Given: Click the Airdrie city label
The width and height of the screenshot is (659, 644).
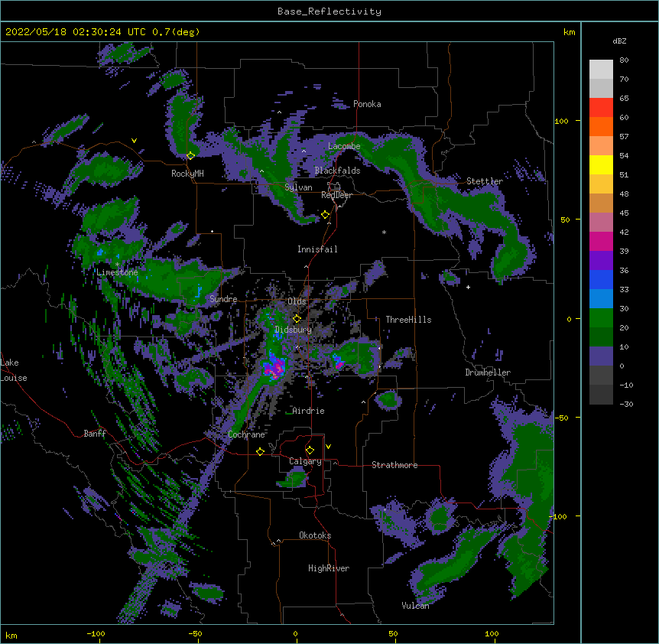Looking at the screenshot, I should tap(309, 411).
